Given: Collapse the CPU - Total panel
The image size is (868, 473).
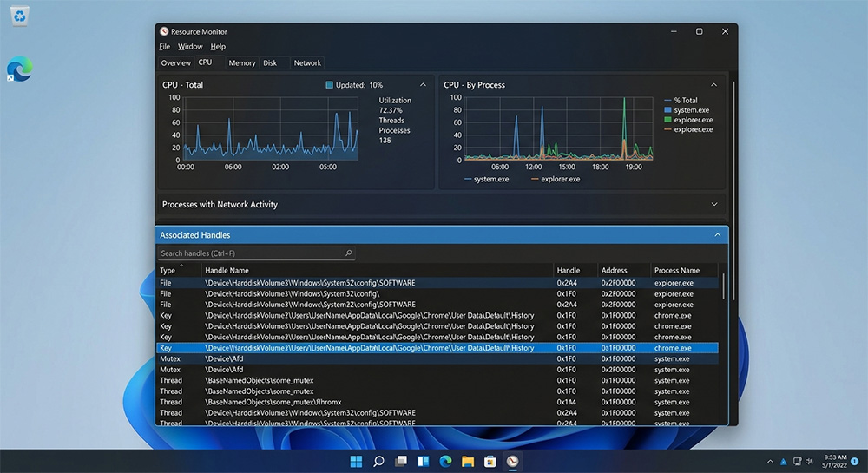Looking at the screenshot, I should click(x=423, y=85).
